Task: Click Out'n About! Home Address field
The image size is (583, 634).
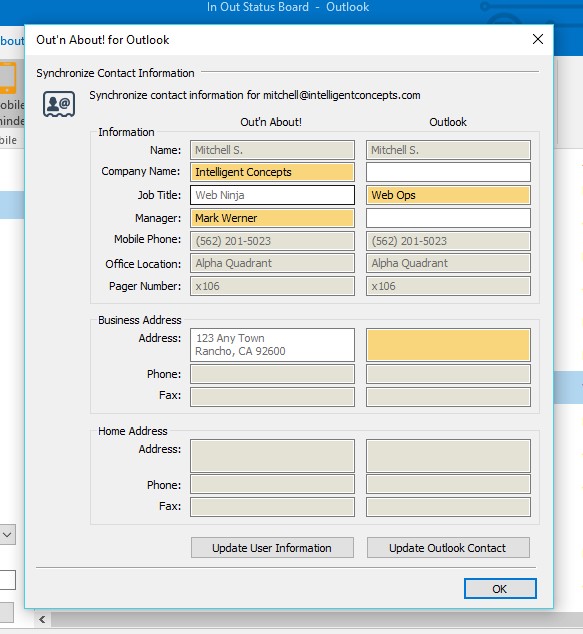Action: point(272,456)
